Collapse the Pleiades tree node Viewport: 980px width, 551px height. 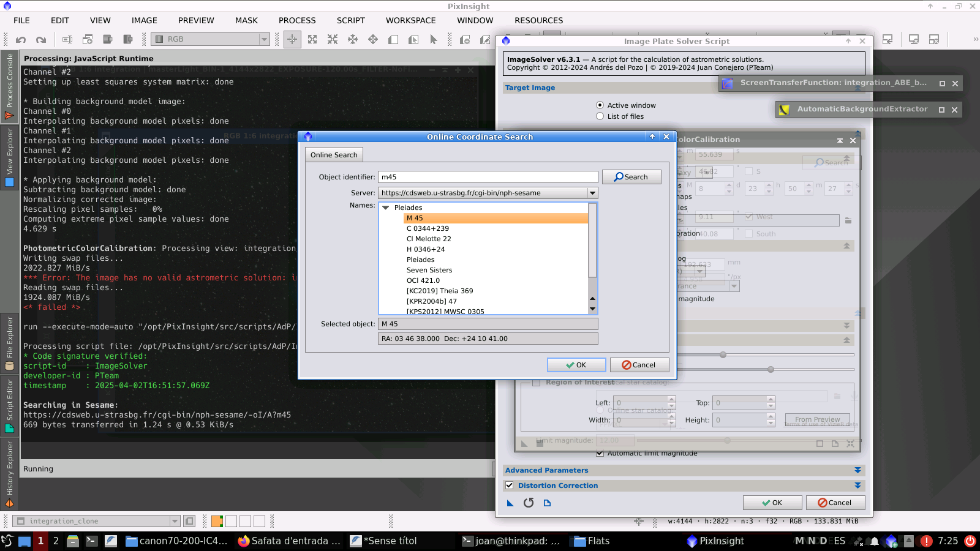(386, 208)
